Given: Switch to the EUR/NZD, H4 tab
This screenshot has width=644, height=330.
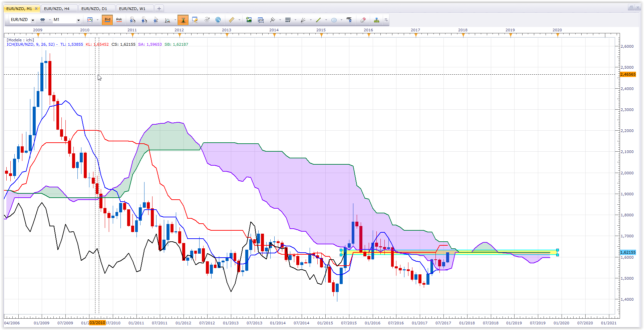Looking at the screenshot, I should [59, 9].
